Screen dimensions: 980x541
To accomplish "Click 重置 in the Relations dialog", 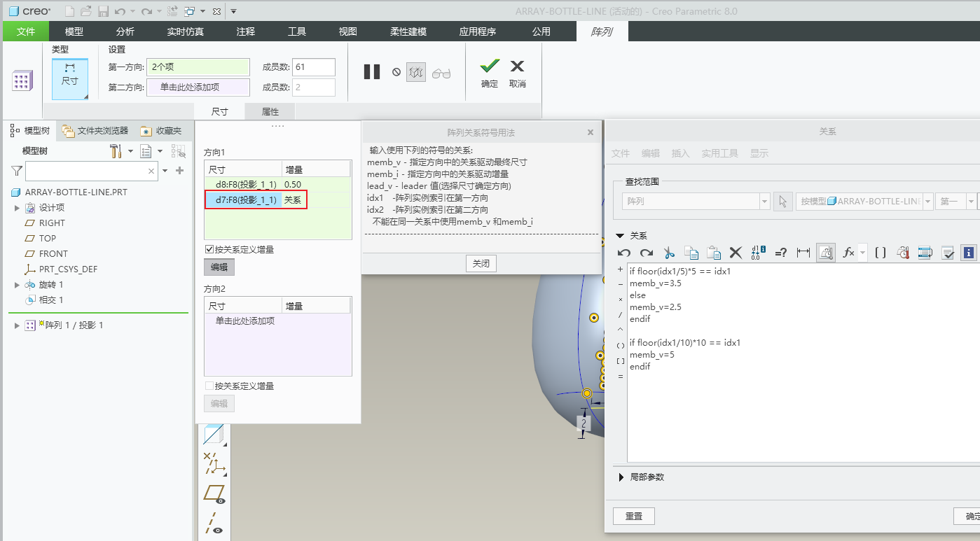I will [x=634, y=517].
